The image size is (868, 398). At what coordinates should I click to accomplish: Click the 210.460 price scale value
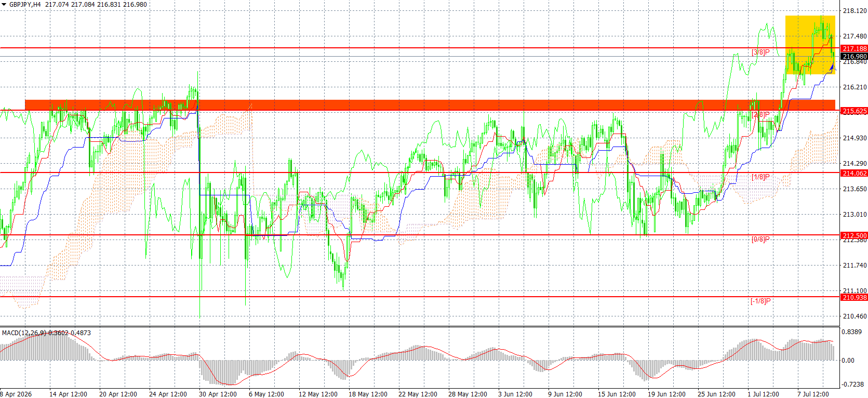point(855,316)
